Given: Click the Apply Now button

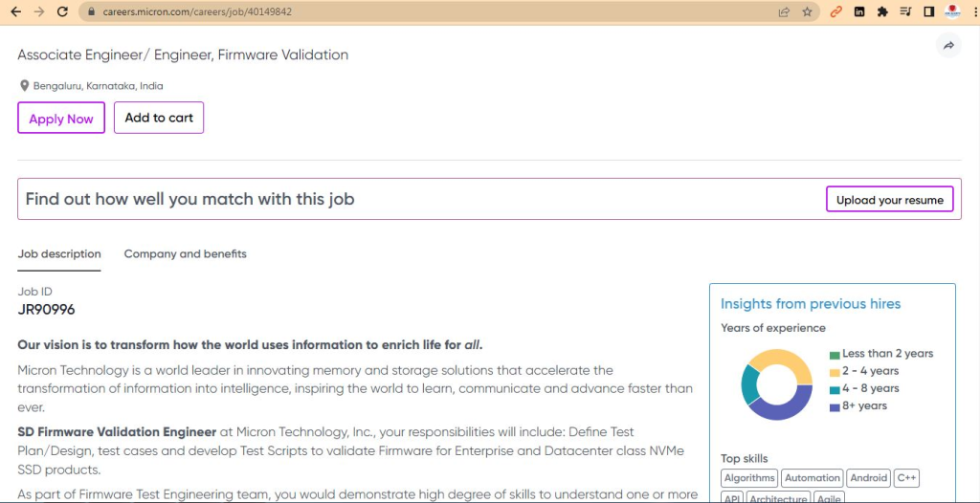Looking at the screenshot, I should click(61, 118).
